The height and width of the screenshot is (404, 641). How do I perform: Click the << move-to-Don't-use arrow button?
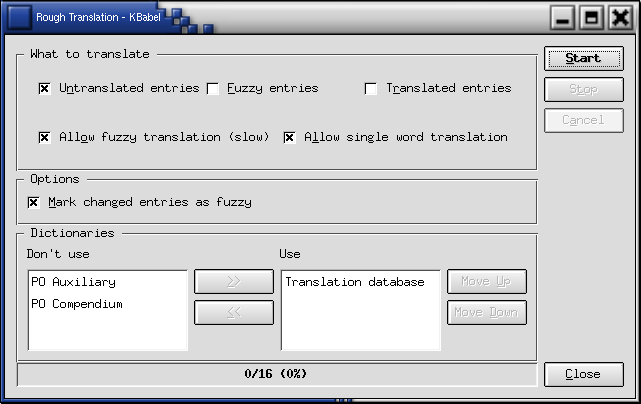[x=234, y=312]
